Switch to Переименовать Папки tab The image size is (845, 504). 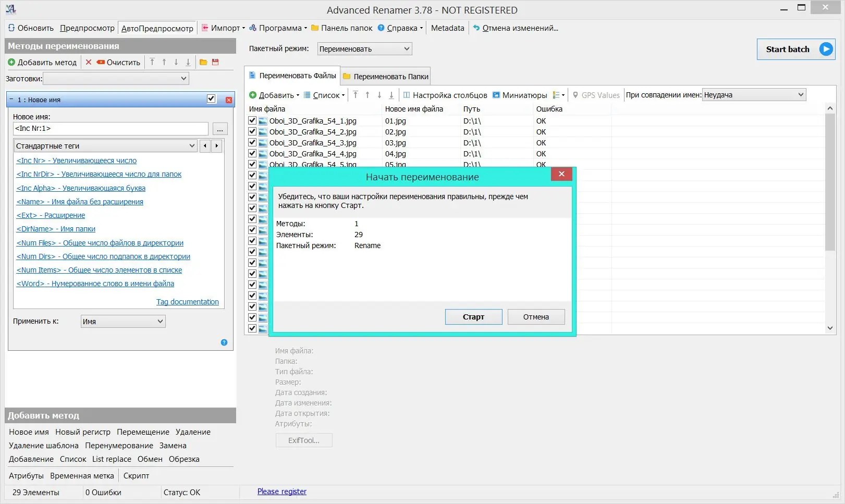click(386, 77)
